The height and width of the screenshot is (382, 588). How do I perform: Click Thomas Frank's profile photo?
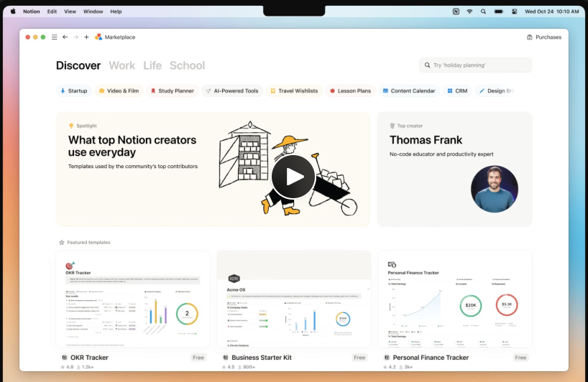pyautogui.click(x=495, y=189)
